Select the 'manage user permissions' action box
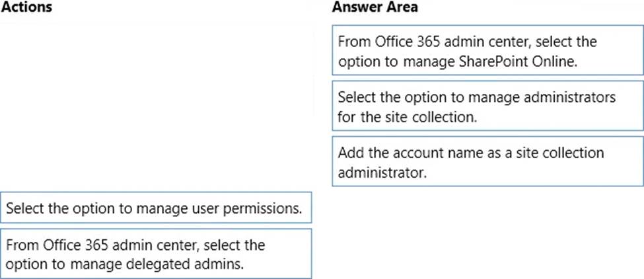This screenshot has height=279, width=644. (x=156, y=209)
